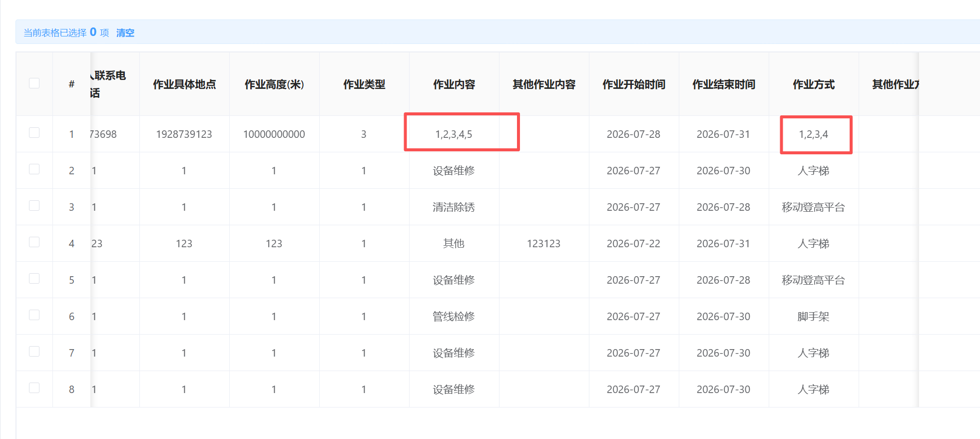Check the checkbox for row 4

[34, 242]
